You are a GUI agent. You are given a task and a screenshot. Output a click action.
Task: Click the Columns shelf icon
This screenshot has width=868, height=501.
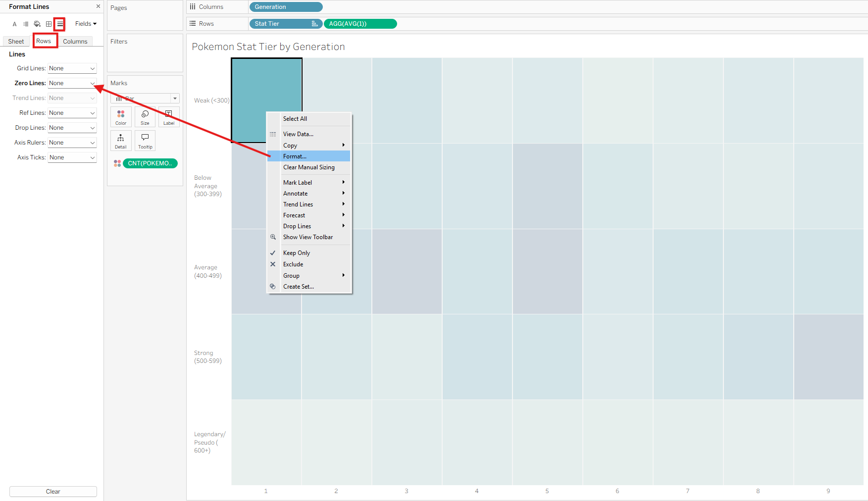coord(193,7)
